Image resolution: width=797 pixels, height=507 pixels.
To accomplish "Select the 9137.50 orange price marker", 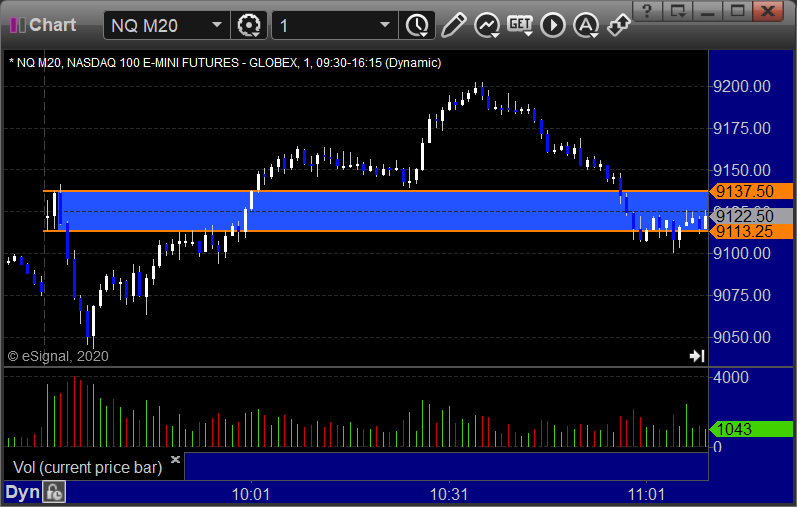I will pos(751,191).
